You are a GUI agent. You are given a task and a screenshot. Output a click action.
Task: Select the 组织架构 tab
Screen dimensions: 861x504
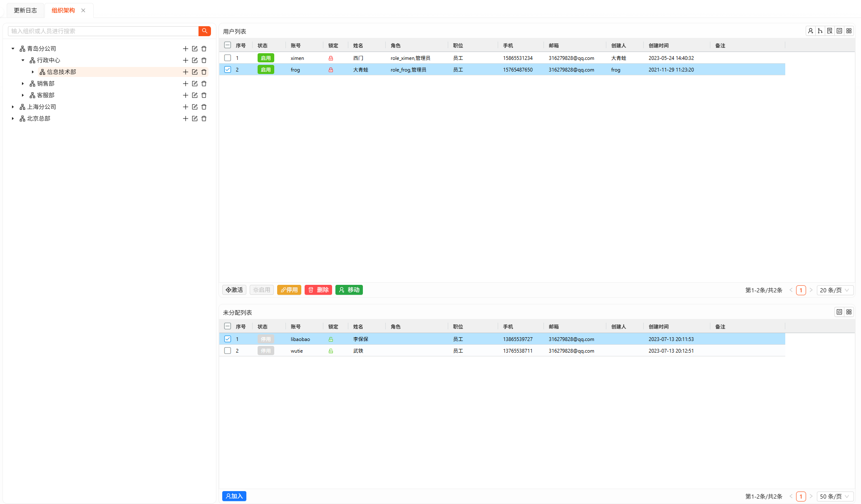click(x=63, y=10)
